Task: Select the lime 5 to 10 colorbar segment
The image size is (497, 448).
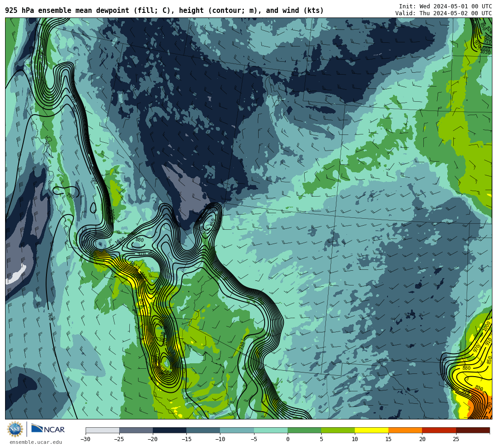Action: click(338, 430)
